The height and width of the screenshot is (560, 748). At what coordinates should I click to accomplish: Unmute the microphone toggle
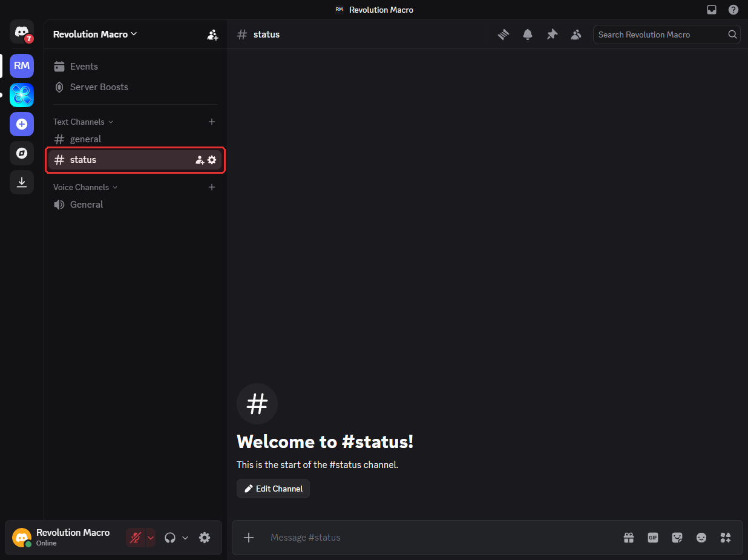[x=136, y=538]
